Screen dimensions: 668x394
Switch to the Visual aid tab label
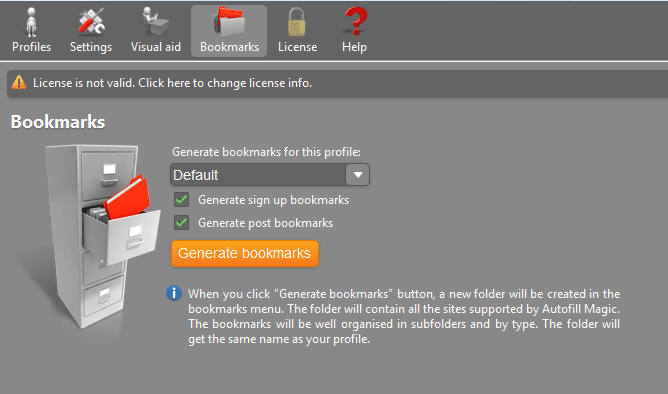(x=156, y=47)
